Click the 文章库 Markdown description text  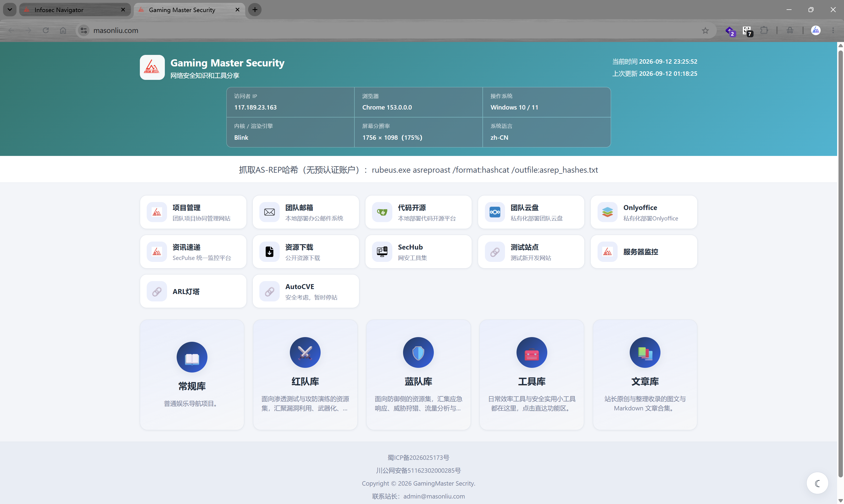pos(645,404)
